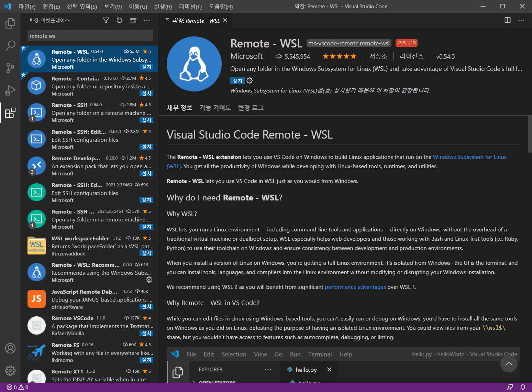Open the Run and Debug view

click(10, 90)
